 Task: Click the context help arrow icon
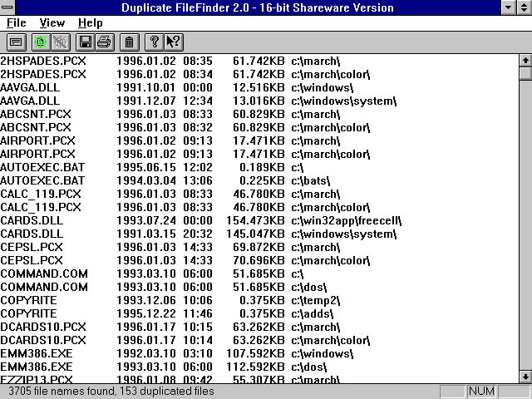tap(173, 41)
